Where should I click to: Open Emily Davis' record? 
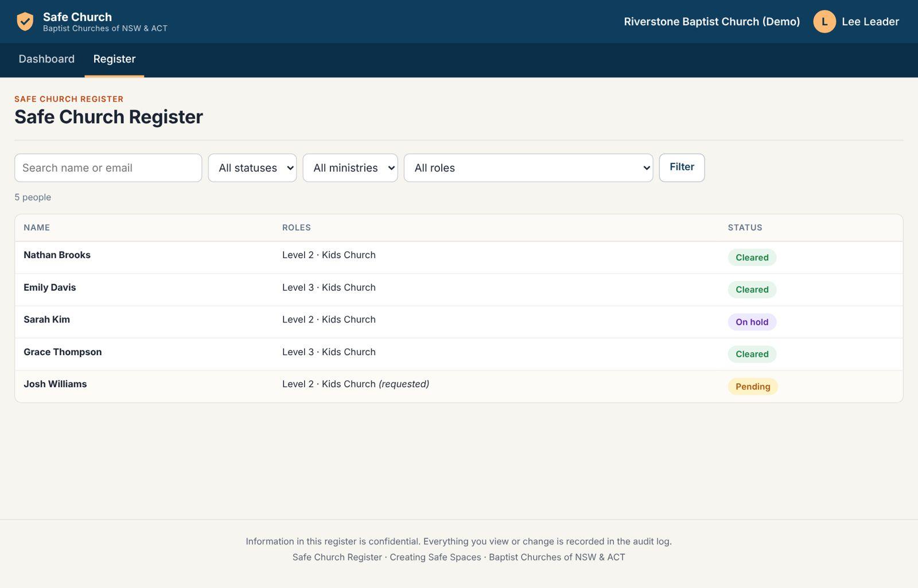[49, 287]
